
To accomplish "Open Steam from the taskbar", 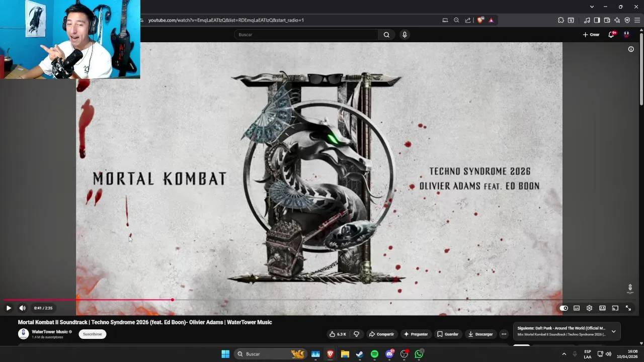I will (359, 354).
